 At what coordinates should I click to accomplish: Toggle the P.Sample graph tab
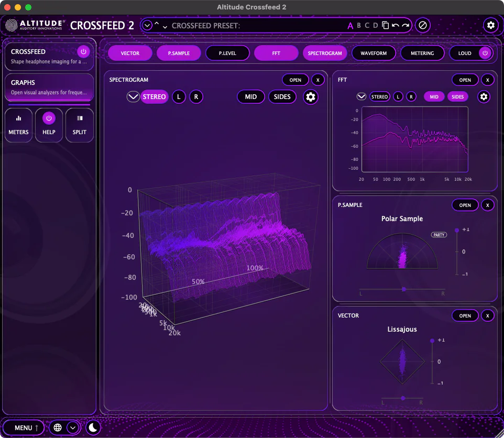179,53
